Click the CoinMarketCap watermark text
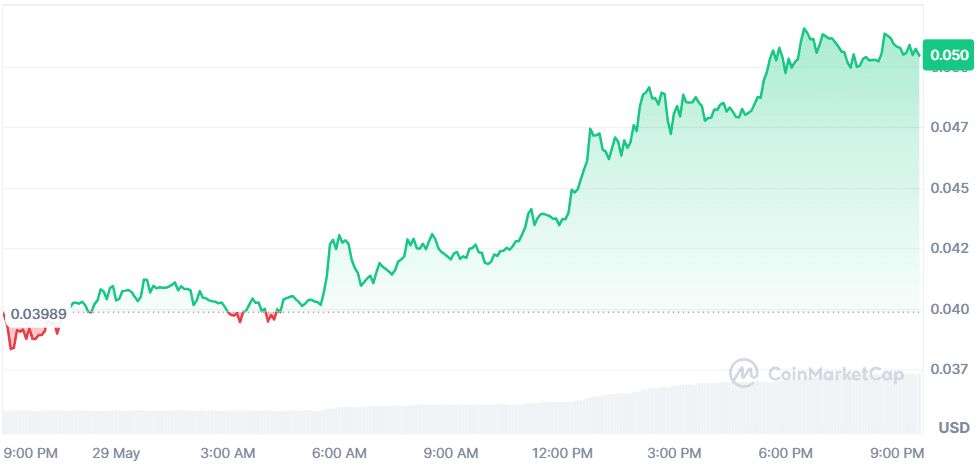This screenshot has height=467, width=977. pos(835,374)
